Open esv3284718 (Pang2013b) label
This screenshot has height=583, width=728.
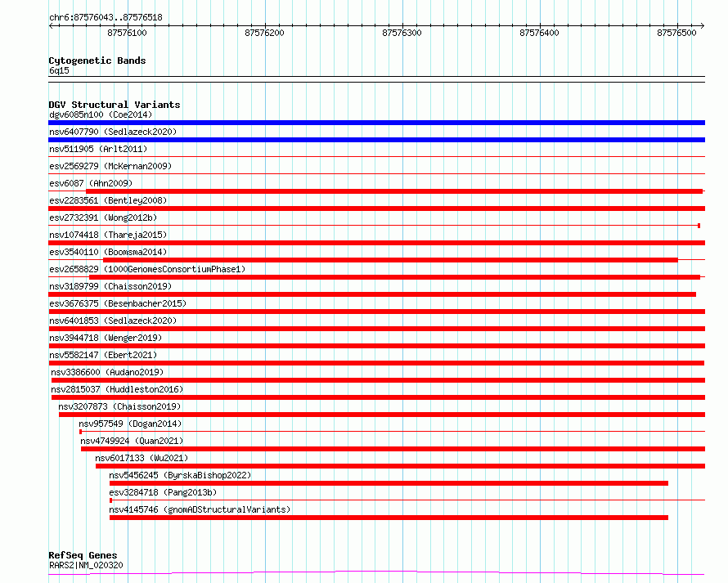click(x=163, y=492)
